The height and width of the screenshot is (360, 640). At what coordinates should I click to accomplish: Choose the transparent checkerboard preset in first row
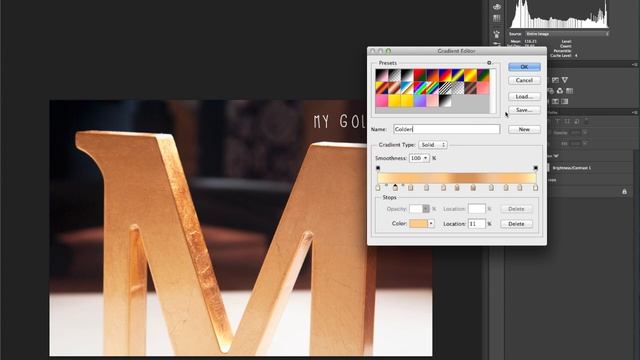394,75
